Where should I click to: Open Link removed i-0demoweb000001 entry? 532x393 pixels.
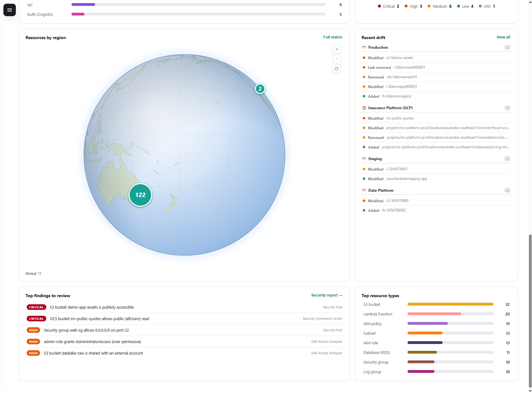(436, 68)
